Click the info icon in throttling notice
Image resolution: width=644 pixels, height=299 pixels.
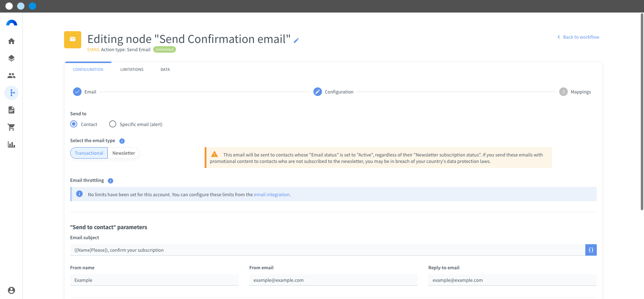click(x=79, y=194)
